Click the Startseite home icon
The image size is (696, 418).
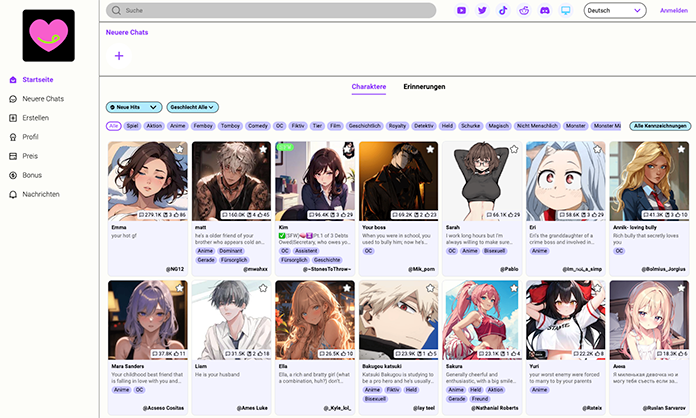tap(13, 80)
